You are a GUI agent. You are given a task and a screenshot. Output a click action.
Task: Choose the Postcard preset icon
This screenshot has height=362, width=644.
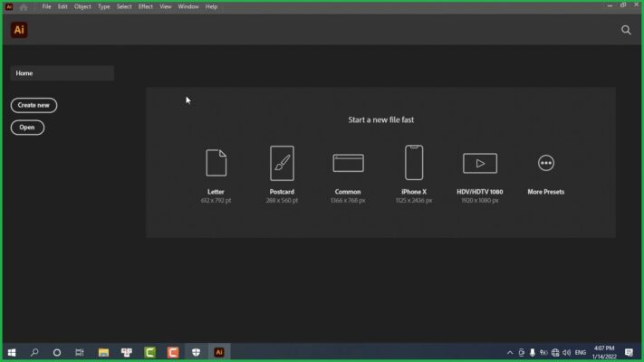point(282,163)
